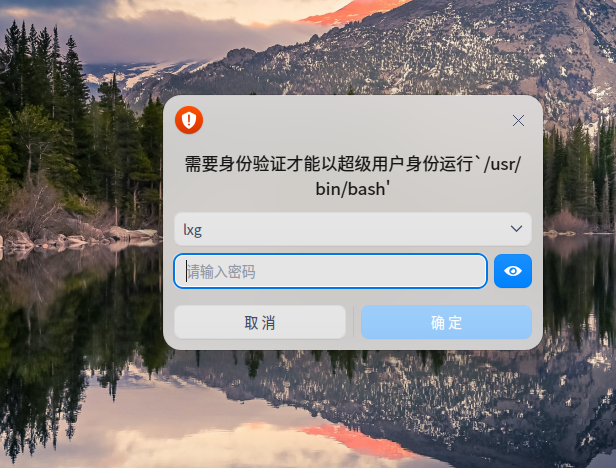Image resolution: width=616 pixels, height=468 pixels.
Task: Focus the 请输入密码 password field
Action: point(330,271)
